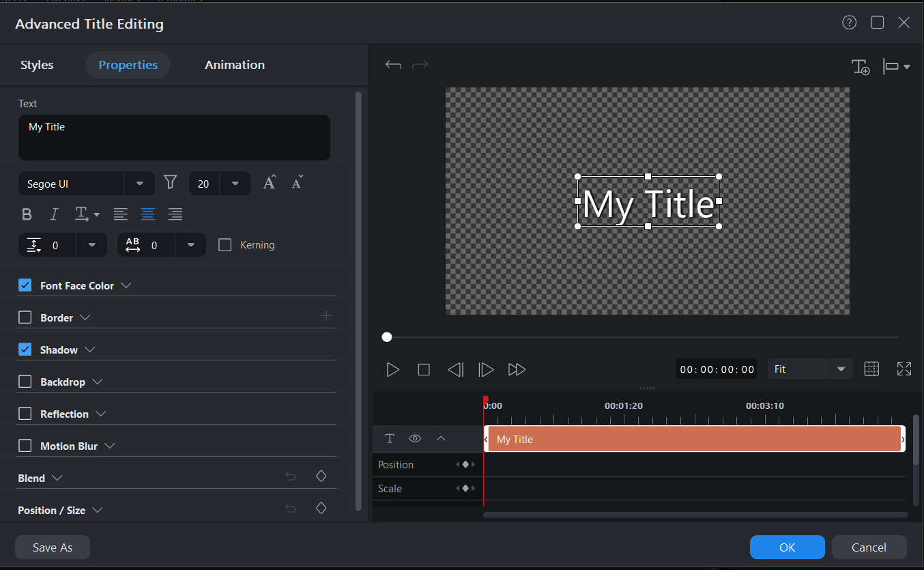This screenshot has width=924, height=570.
Task: Open the font filter icon
Action: tap(170, 183)
